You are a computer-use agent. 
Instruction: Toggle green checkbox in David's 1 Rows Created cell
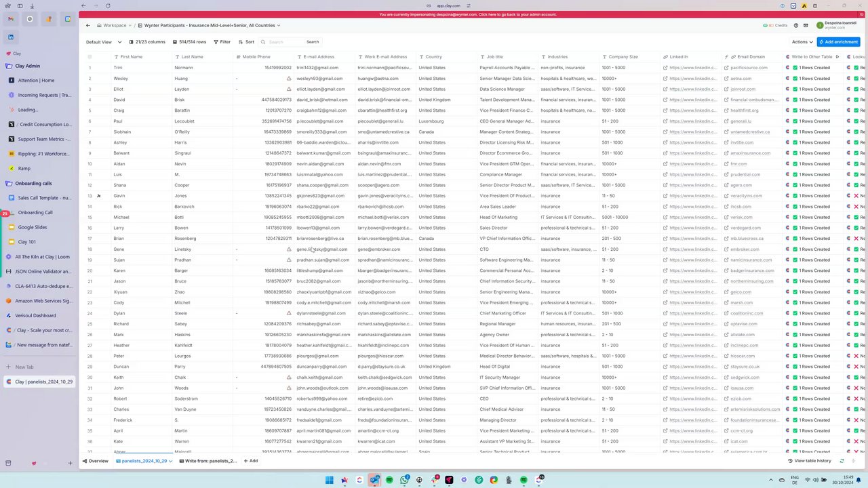(x=795, y=100)
